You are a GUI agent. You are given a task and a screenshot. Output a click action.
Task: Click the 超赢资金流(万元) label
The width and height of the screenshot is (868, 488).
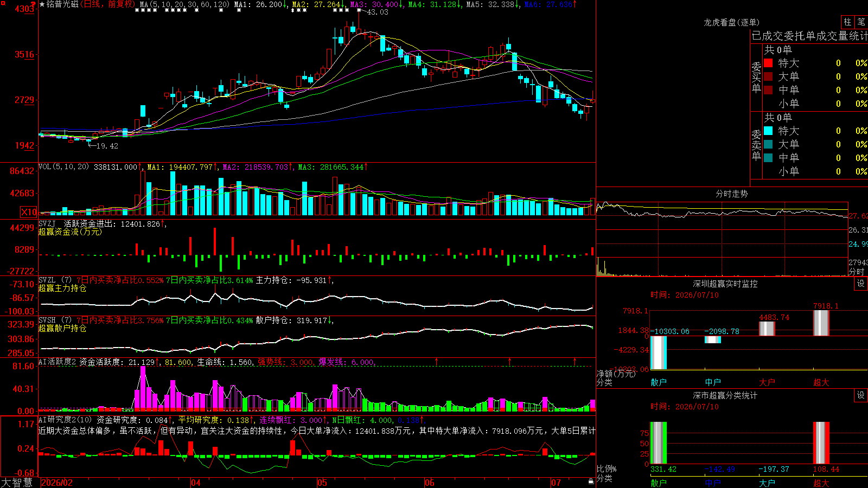(x=70, y=232)
